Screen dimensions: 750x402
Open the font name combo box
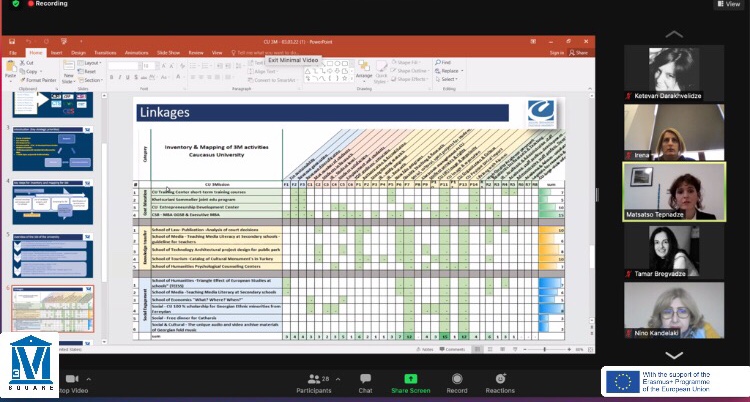pos(123,66)
